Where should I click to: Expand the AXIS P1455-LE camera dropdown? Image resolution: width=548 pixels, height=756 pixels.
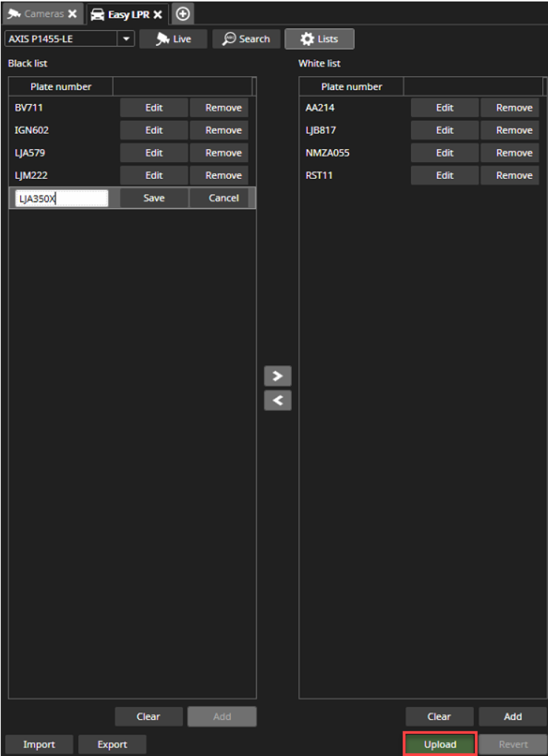[x=126, y=39]
